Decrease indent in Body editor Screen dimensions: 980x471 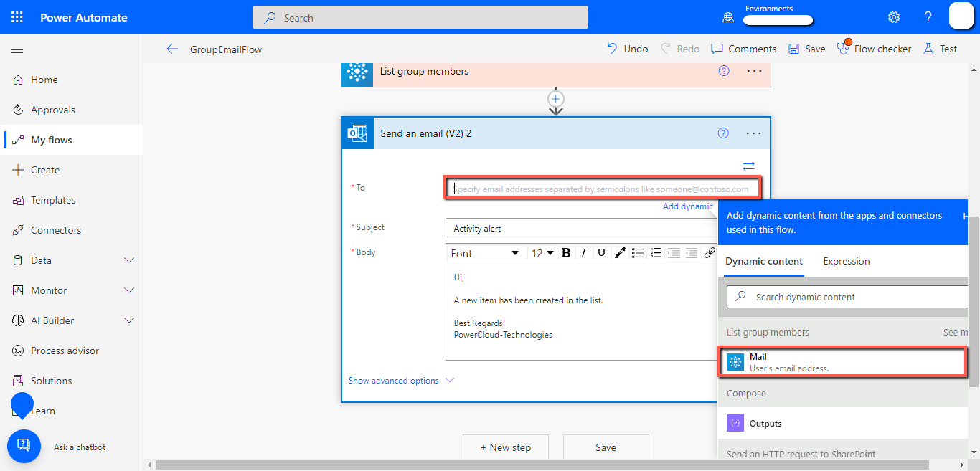(674, 253)
